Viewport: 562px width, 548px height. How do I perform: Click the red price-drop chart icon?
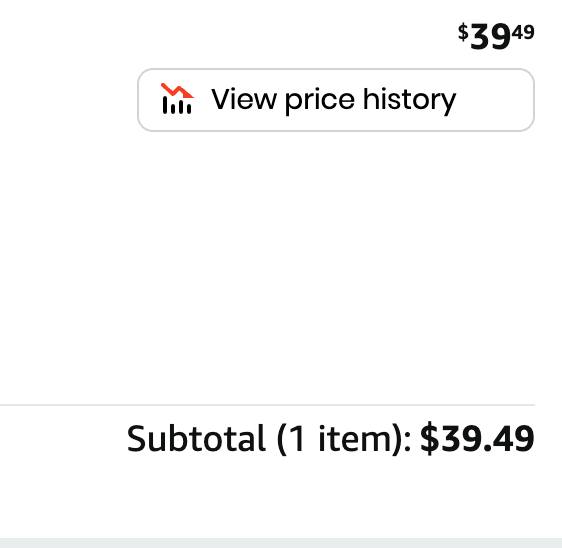[177, 99]
